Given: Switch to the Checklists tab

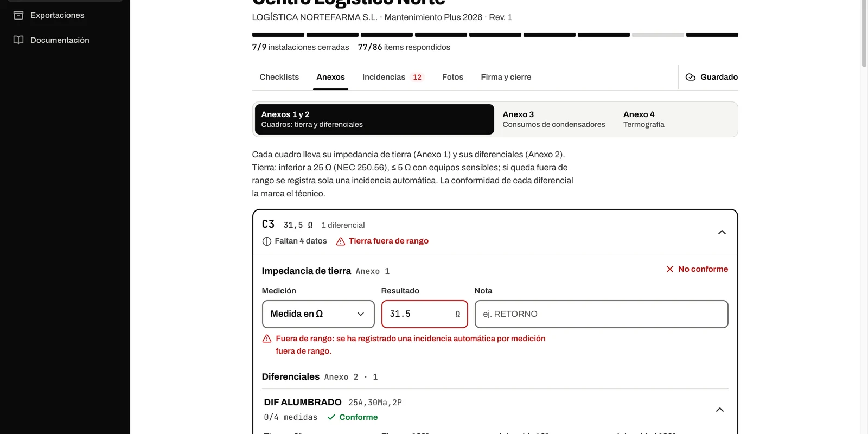Looking at the screenshot, I should (279, 77).
